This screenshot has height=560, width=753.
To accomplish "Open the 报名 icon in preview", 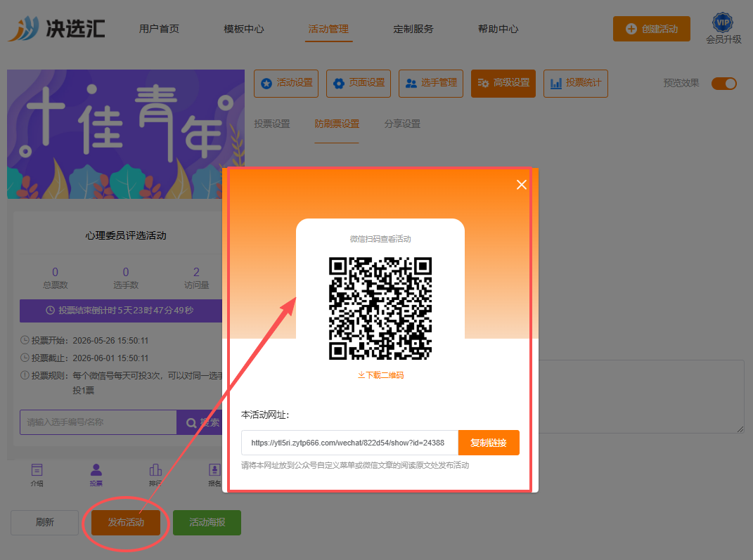I will tap(214, 475).
